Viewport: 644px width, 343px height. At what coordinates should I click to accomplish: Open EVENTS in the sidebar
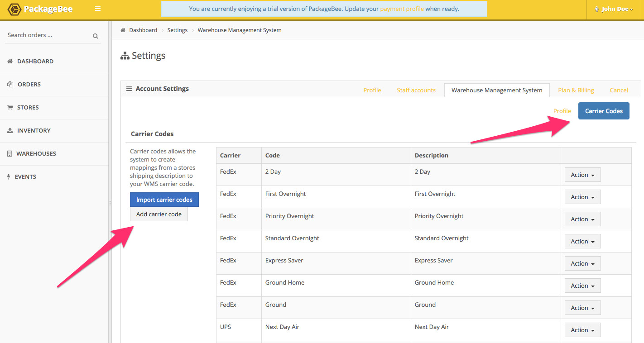tap(54, 176)
